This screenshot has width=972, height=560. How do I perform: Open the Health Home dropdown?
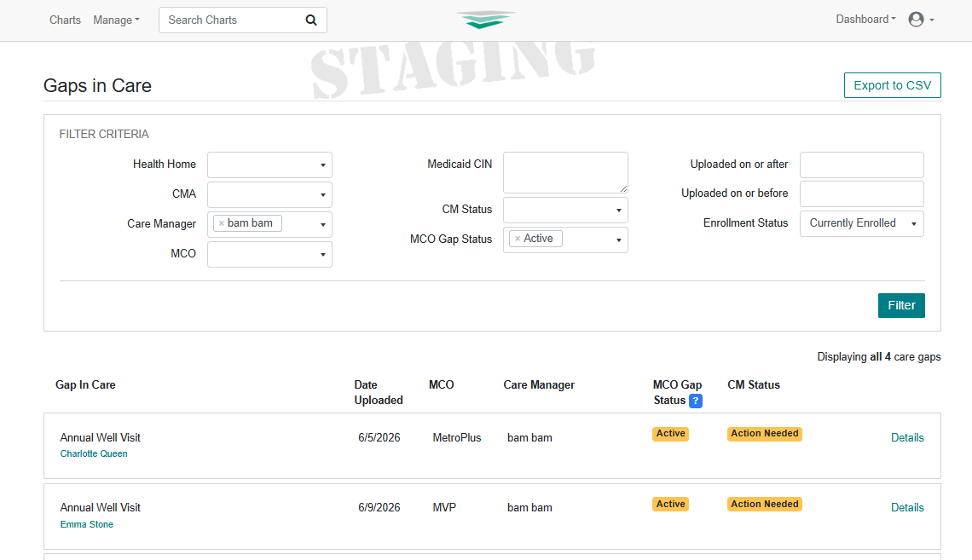pyautogui.click(x=269, y=165)
